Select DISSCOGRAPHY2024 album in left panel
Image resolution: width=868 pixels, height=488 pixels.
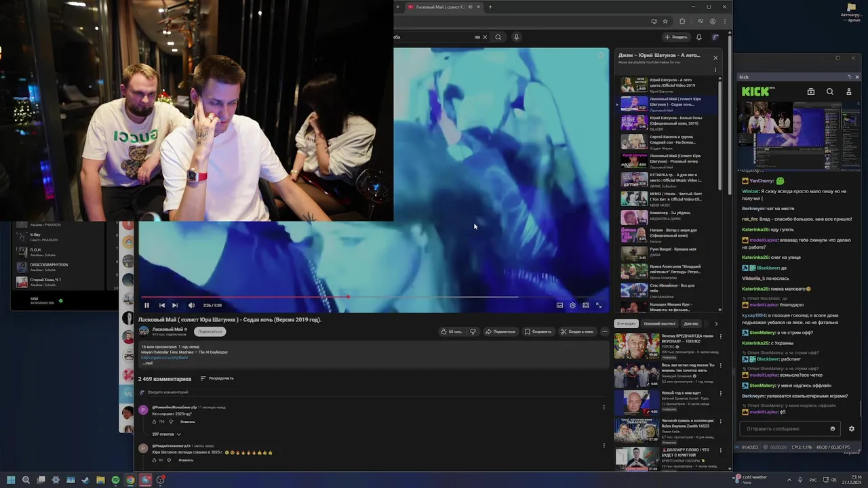[58, 266]
